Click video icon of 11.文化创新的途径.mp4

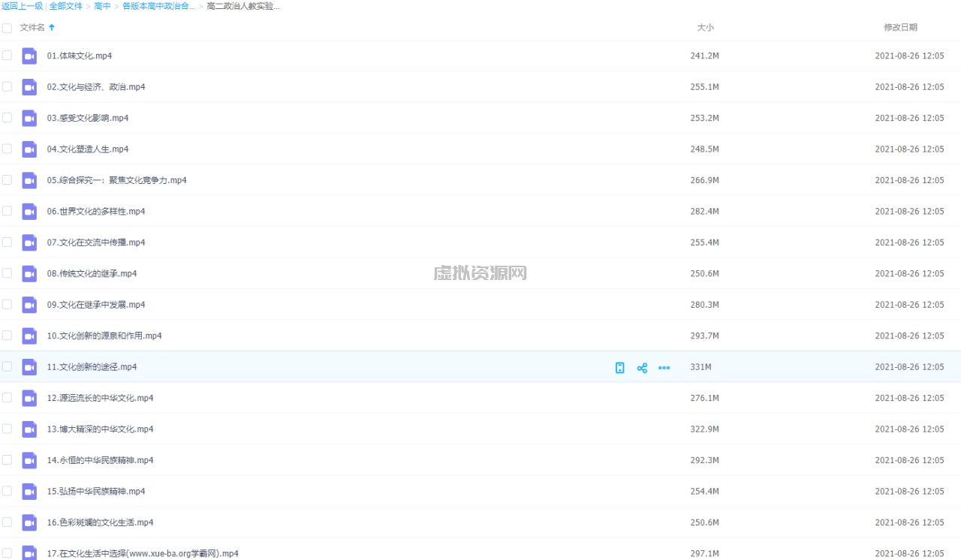pos(29,367)
